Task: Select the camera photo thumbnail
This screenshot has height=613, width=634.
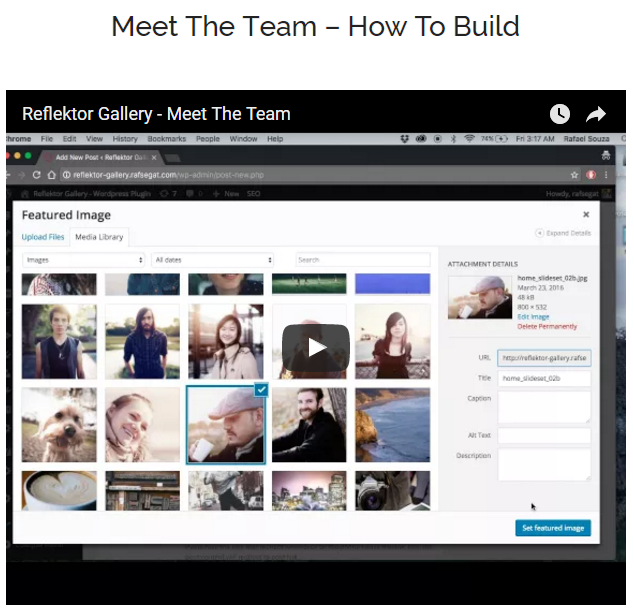Action: 393,490
